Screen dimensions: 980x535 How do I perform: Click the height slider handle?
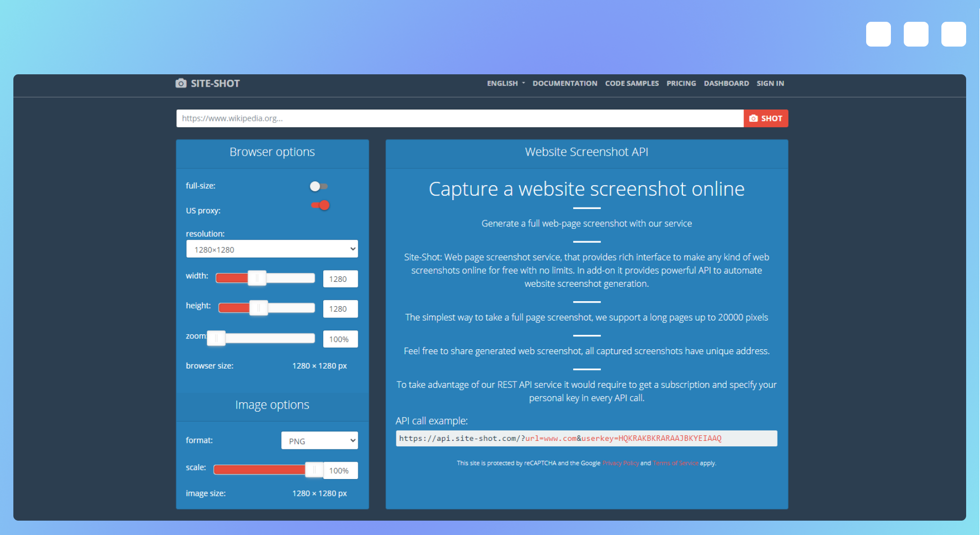tap(258, 308)
